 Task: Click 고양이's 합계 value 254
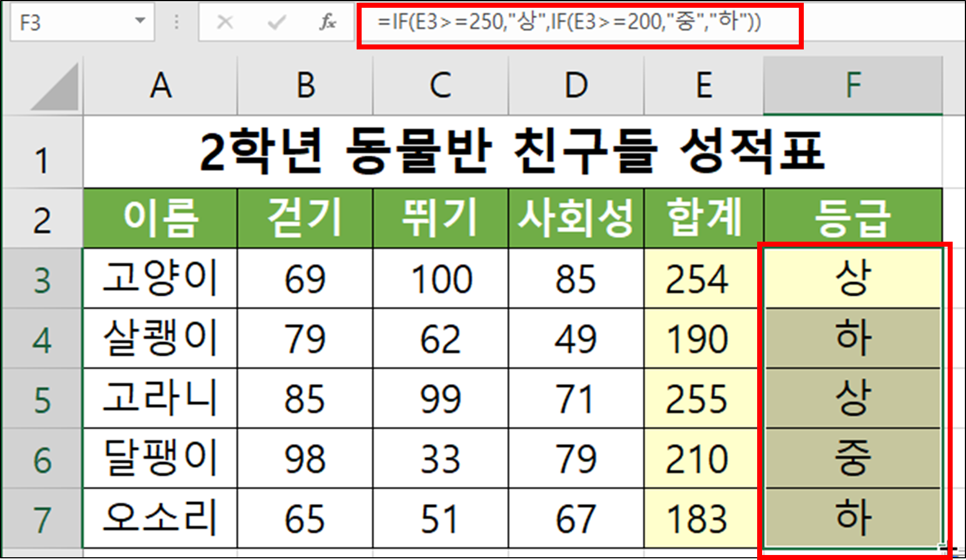tap(704, 278)
